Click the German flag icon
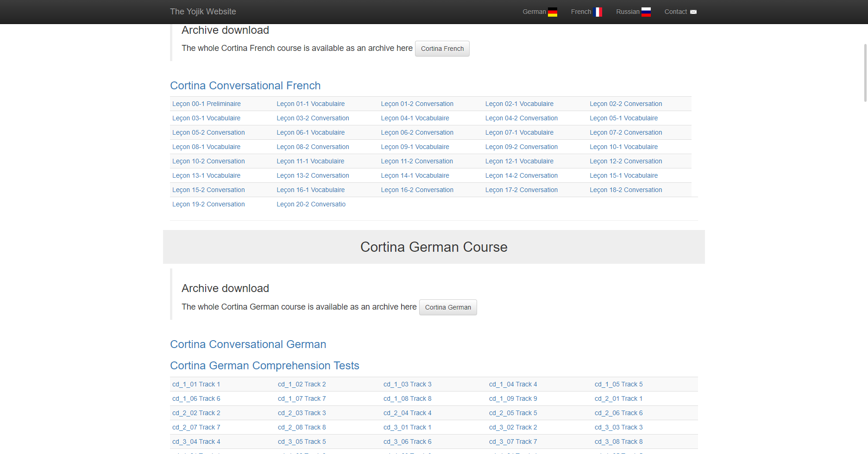 click(553, 12)
